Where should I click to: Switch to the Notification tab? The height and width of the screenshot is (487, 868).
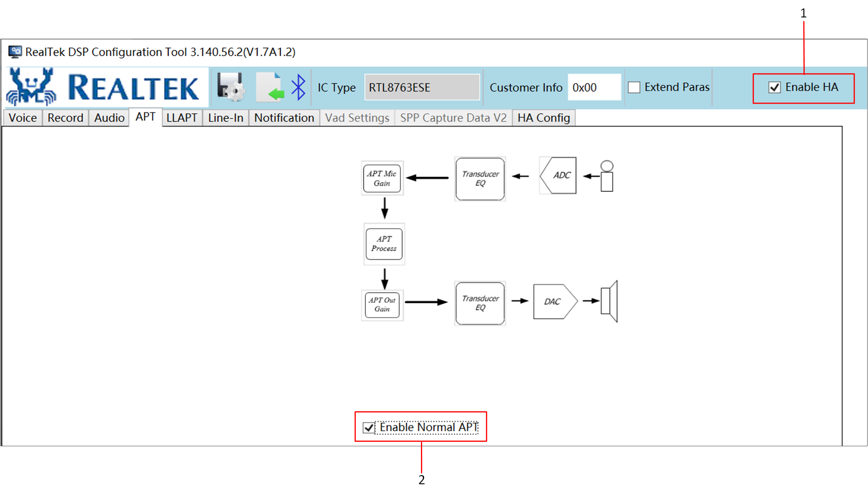tap(284, 118)
